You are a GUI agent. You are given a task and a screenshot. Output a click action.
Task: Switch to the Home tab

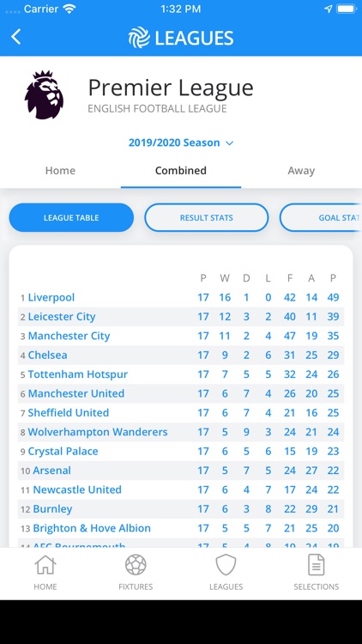[x=60, y=171]
